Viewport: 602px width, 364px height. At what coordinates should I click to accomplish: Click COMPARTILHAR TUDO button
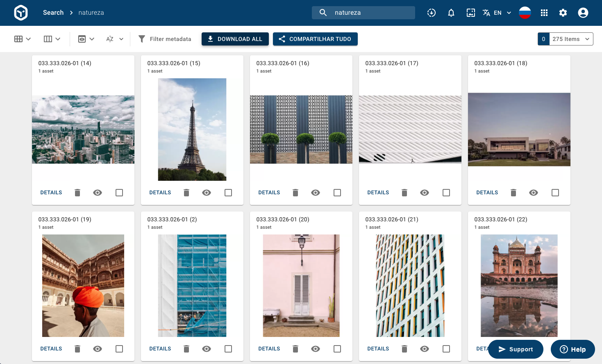pos(315,39)
